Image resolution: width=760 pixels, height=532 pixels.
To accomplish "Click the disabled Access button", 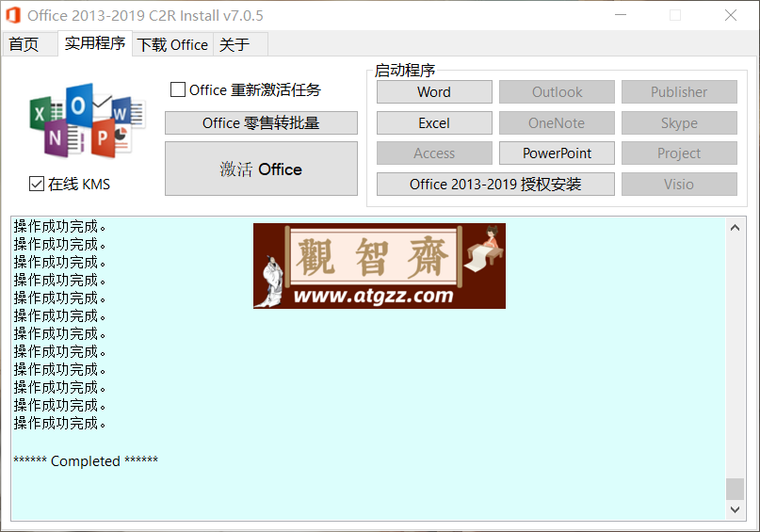I will [x=434, y=153].
